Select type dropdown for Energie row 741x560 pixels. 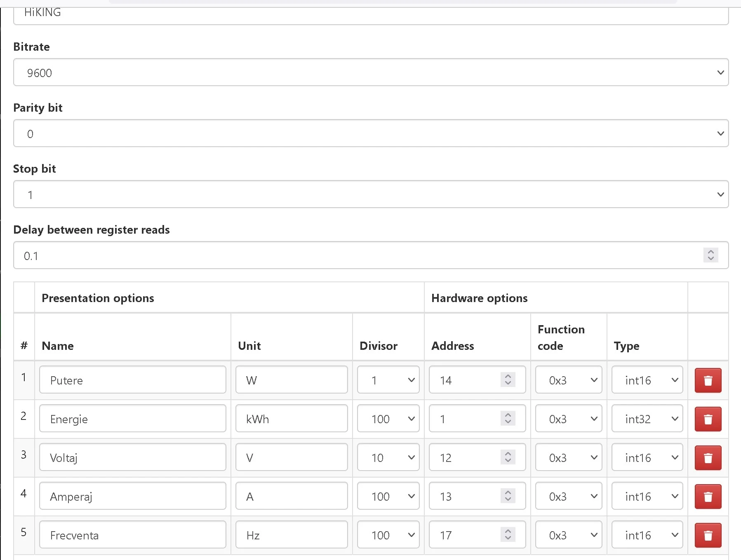[x=647, y=419]
